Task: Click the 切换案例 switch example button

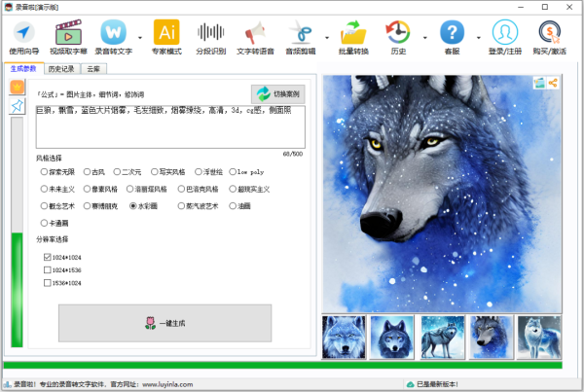Action: click(x=277, y=94)
